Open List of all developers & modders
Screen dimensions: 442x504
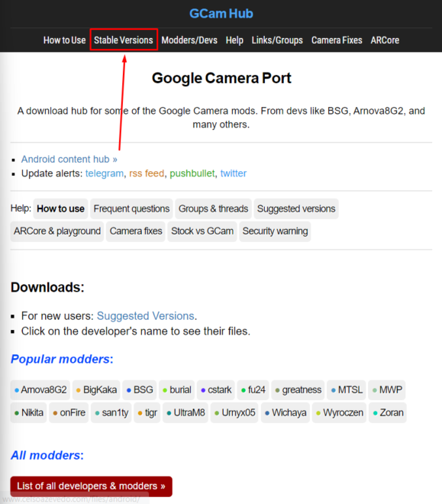pyautogui.click(x=92, y=486)
